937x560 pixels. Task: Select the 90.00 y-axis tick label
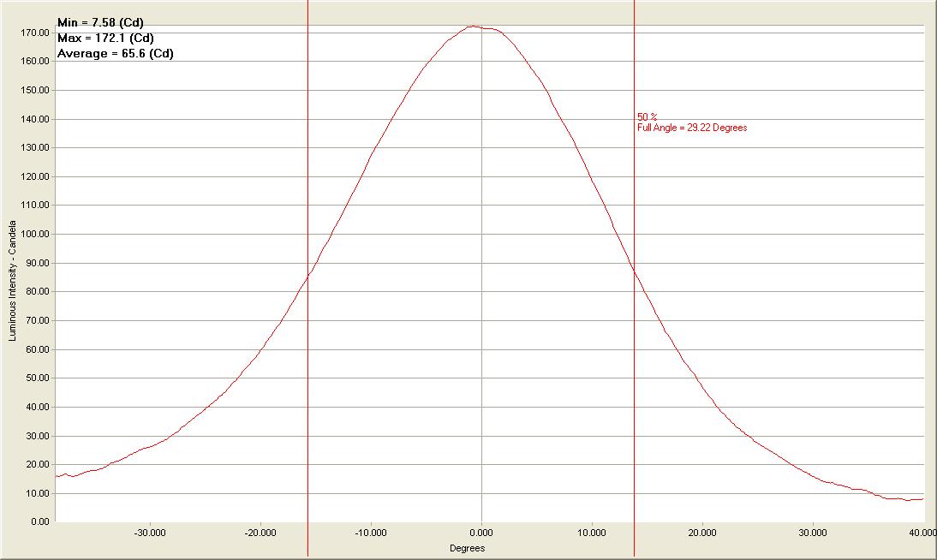(x=39, y=263)
